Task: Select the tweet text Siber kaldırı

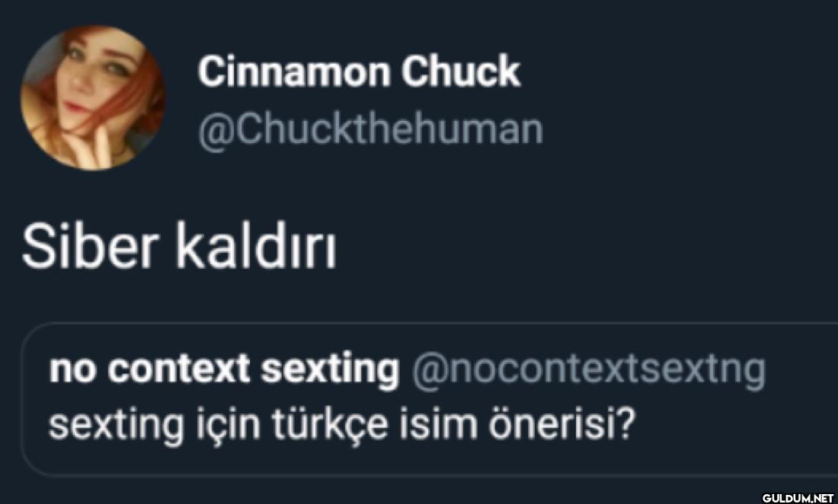Action: point(179,248)
